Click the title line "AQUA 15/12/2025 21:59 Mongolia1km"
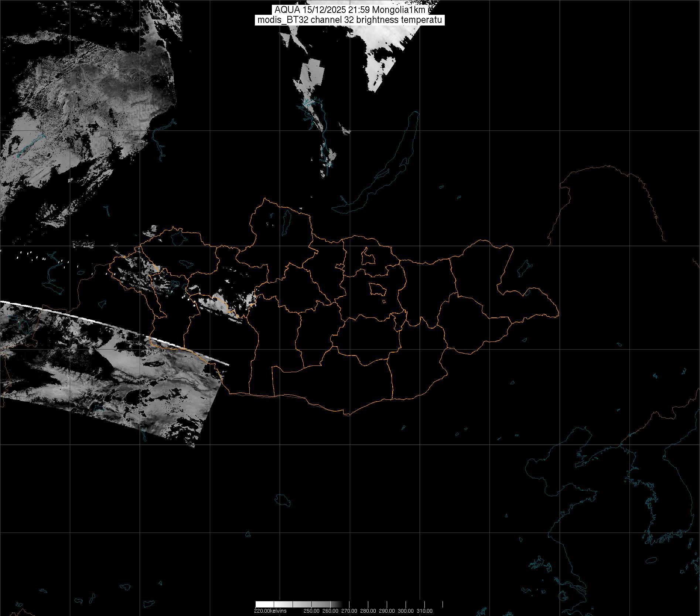This screenshot has width=700, height=616. [x=350, y=10]
